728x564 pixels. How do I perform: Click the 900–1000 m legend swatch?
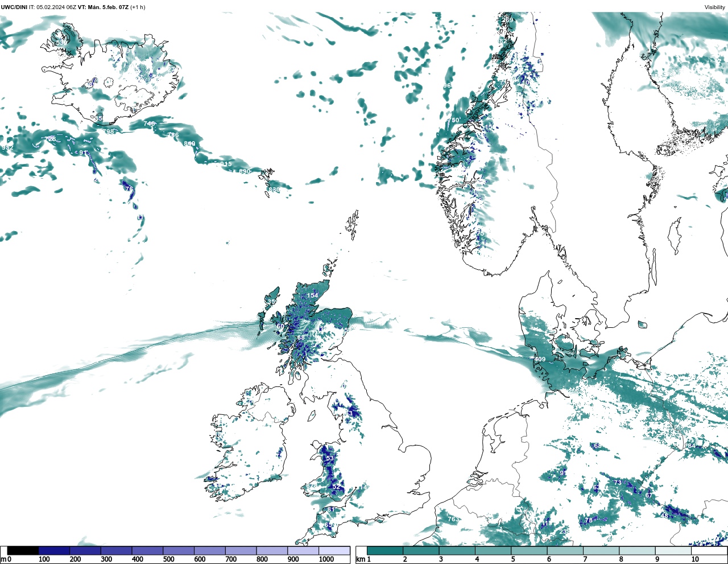[x=303, y=550]
